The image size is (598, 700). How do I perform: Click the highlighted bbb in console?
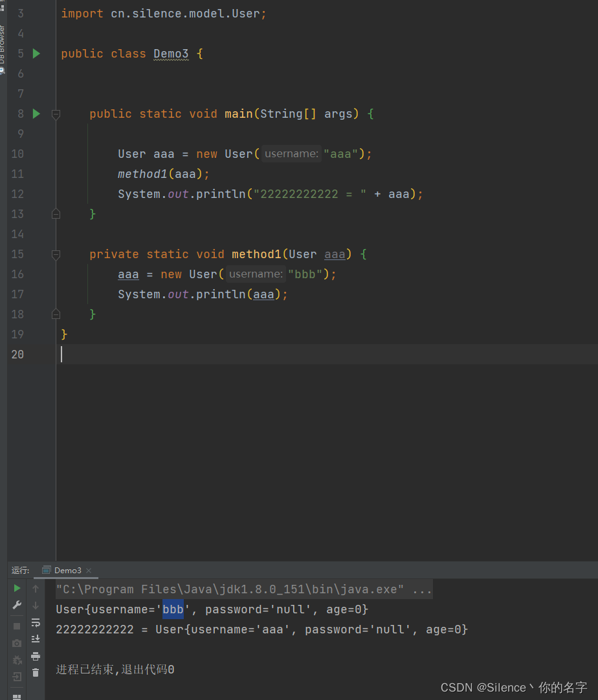pos(173,609)
